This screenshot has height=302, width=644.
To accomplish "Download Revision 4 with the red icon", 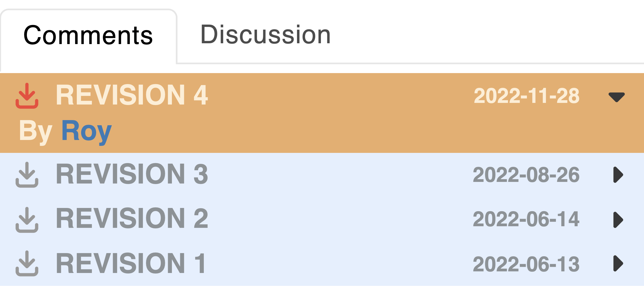I will 27,96.
